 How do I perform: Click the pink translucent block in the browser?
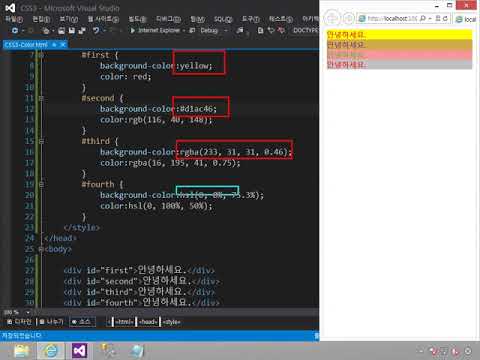coord(399,55)
